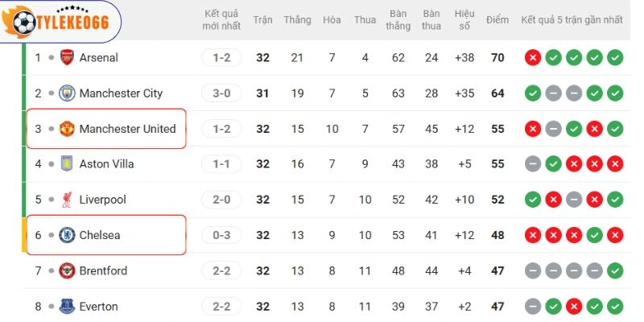Open Chelsea's 0-3 latest result

221,235
